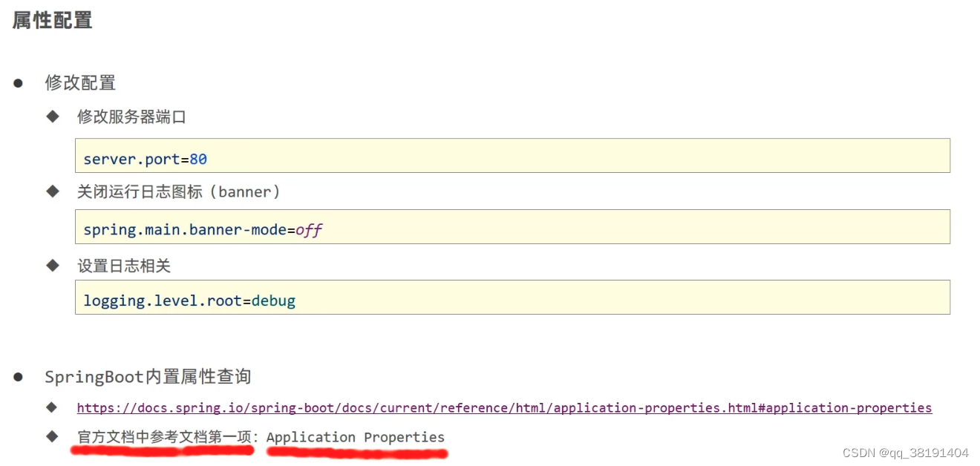
Task: Click the '修改服务器端口' sub-item text
Action: [x=131, y=117]
